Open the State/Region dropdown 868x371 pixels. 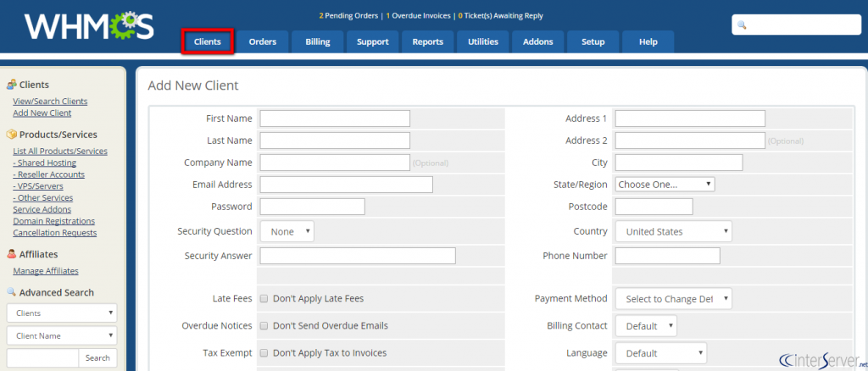(665, 184)
